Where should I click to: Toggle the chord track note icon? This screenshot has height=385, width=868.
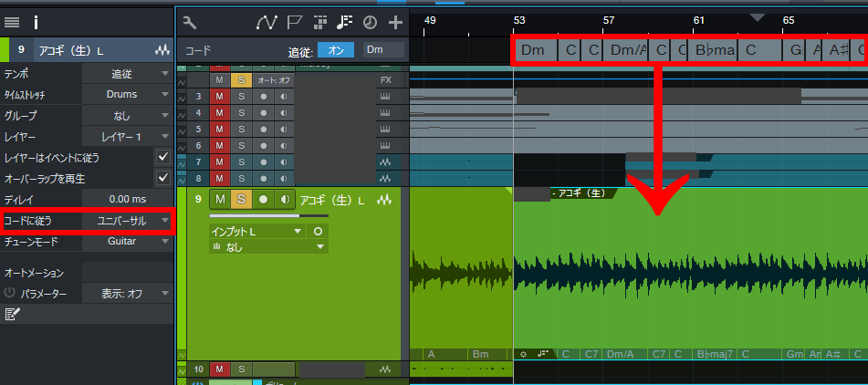[x=345, y=23]
